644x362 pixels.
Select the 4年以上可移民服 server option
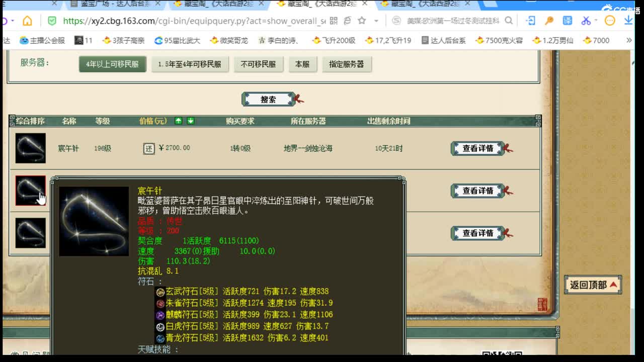(112, 64)
